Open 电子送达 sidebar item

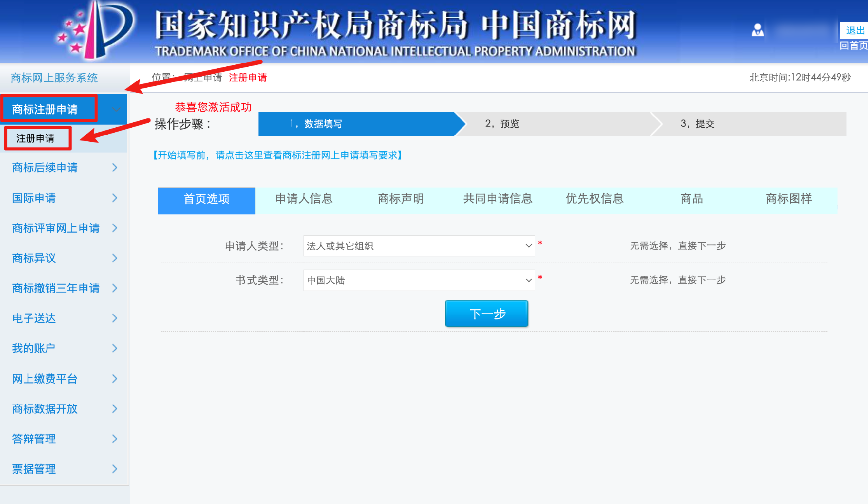[34, 318]
